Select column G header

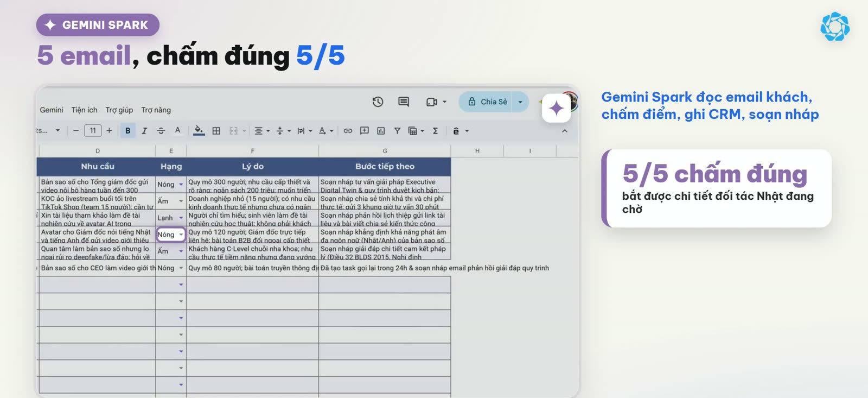pos(385,151)
